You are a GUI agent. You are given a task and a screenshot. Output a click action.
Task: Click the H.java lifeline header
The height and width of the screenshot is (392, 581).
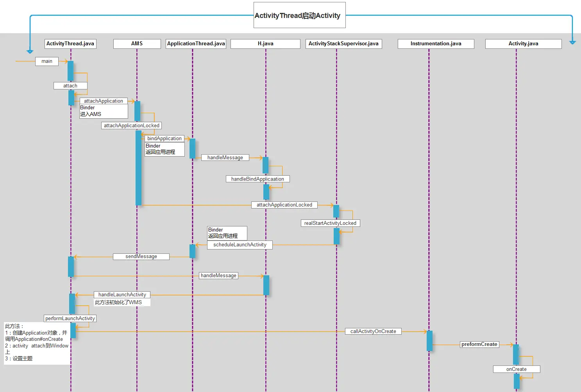click(x=265, y=44)
